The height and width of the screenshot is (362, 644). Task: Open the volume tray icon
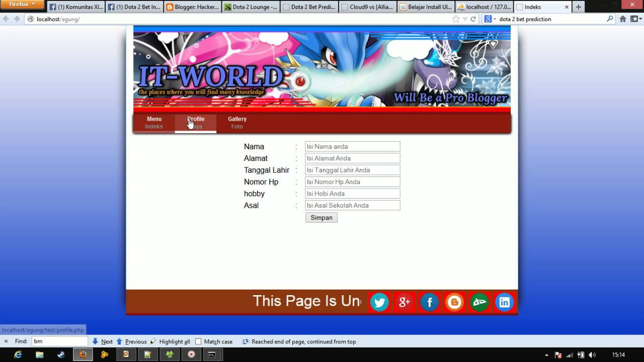click(592, 355)
